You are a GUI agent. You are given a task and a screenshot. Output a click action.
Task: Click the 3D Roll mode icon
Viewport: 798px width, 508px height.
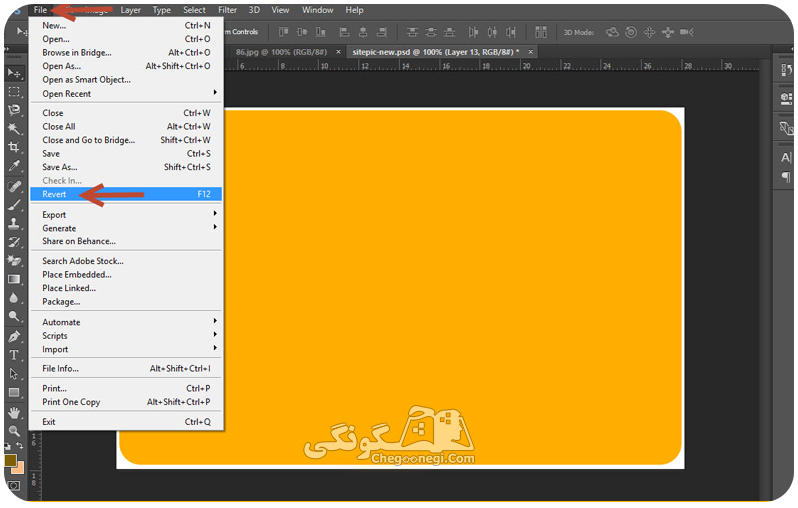click(x=631, y=32)
